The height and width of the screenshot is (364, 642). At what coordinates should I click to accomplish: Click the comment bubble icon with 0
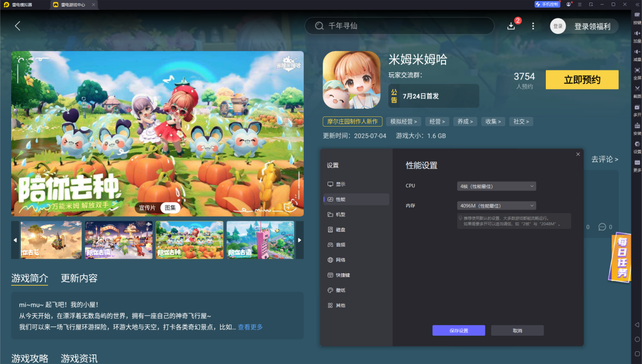pos(602,227)
